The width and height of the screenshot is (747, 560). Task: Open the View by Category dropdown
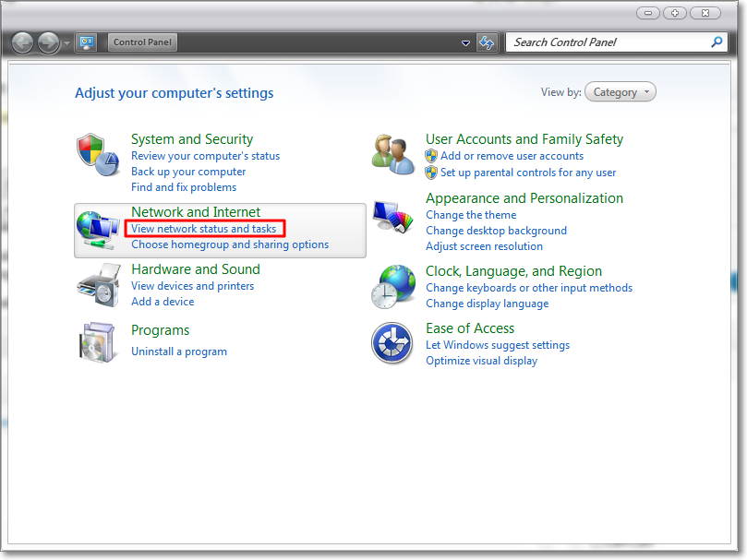[x=620, y=92]
